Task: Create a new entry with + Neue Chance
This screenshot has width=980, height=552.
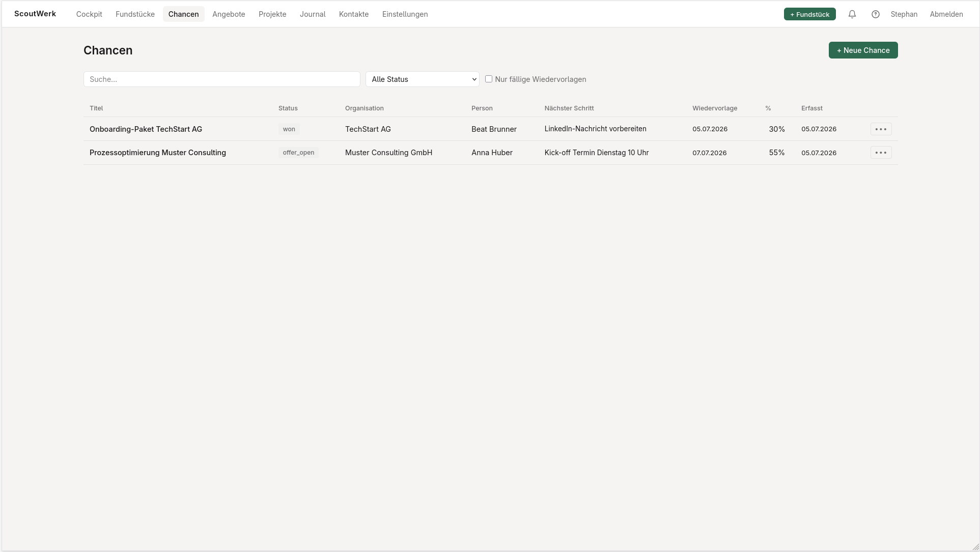Action: pyautogui.click(x=863, y=50)
